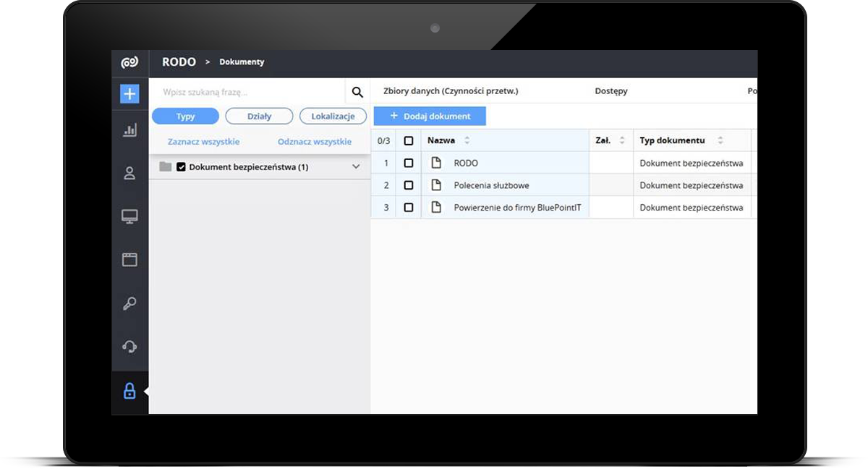Click Dokumenty in the breadcrumb
The image size is (868, 469).
point(242,62)
